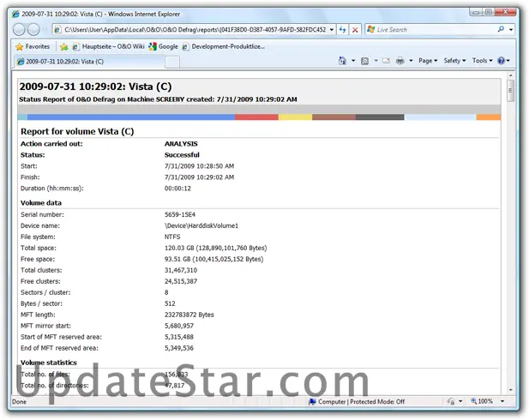The height and width of the screenshot is (420, 529).
Task: Click the red segment of the color bar
Action: click(x=256, y=117)
